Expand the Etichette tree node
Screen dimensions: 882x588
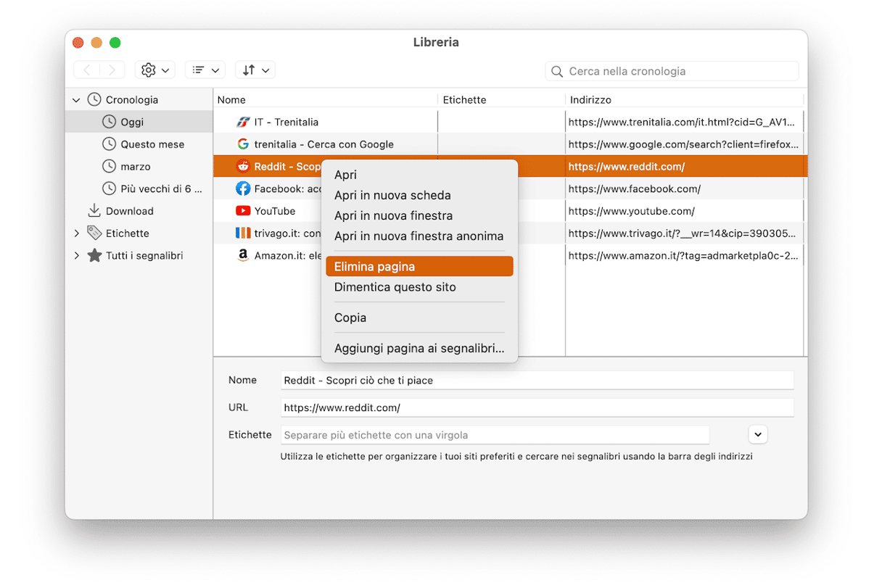click(x=76, y=233)
